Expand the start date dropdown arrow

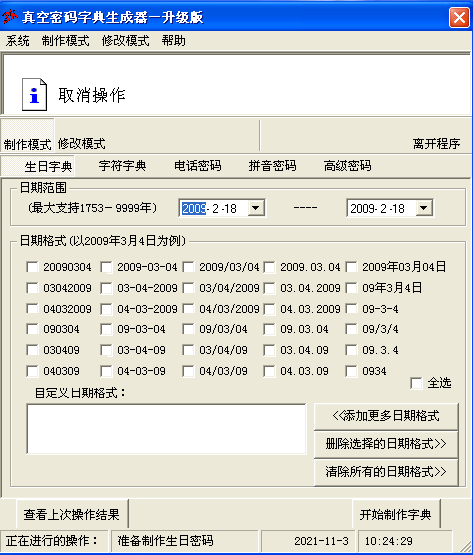(x=255, y=208)
